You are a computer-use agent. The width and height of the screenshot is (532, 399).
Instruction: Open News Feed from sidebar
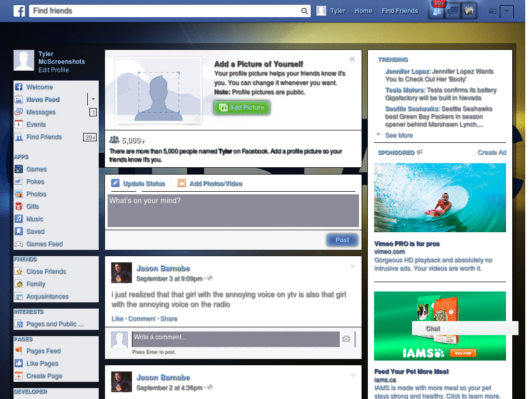[x=43, y=99]
